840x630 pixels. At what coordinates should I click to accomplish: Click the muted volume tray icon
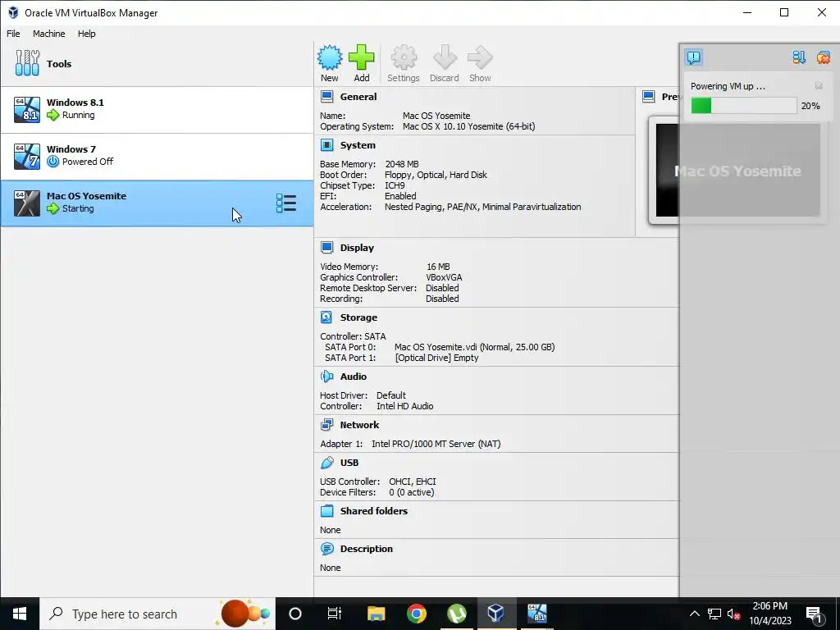(734, 614)
